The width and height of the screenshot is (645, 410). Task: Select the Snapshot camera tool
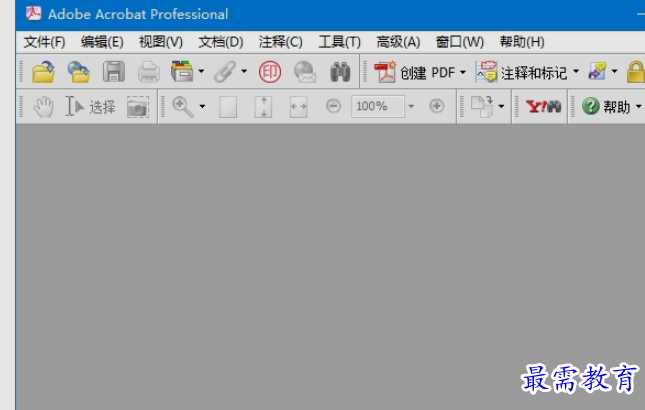click(138, 107)
